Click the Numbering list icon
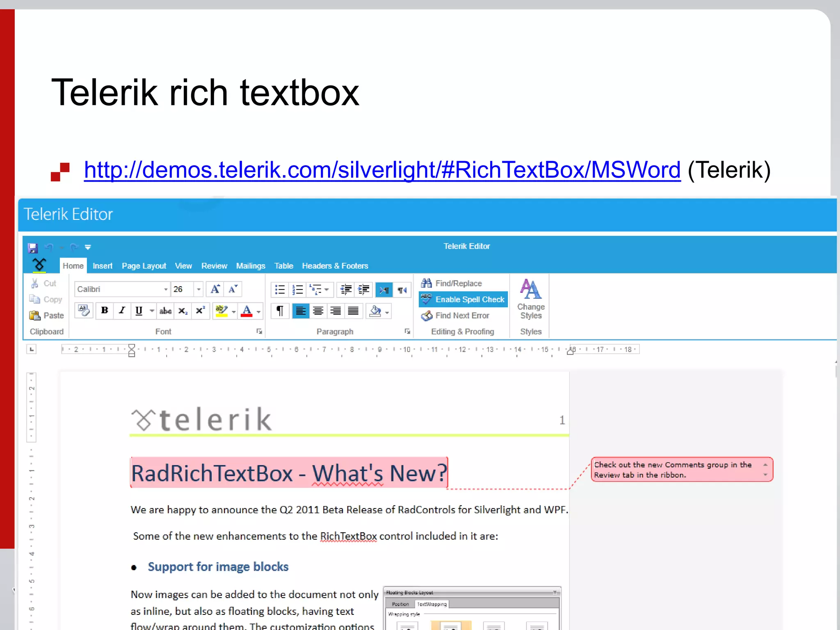This screenshot has width=840, height=630. (297, 290)
